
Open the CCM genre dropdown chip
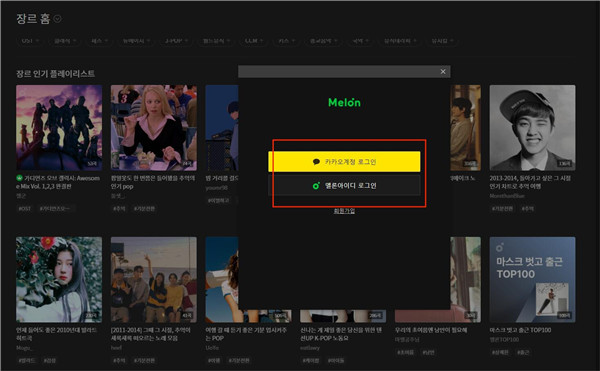point(253,41)
